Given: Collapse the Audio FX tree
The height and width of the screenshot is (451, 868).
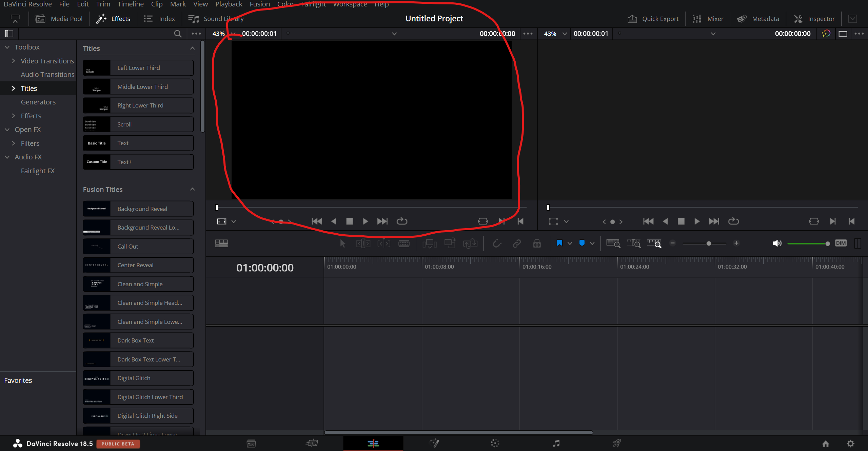Looking at the screenshot, I should click(x=7, y=157).
